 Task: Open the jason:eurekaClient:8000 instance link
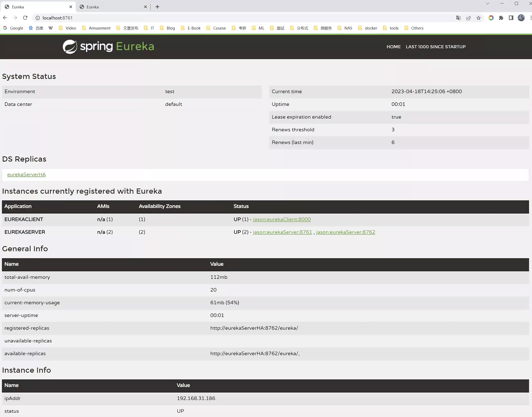pyautogui.click(x=282, y=219)
